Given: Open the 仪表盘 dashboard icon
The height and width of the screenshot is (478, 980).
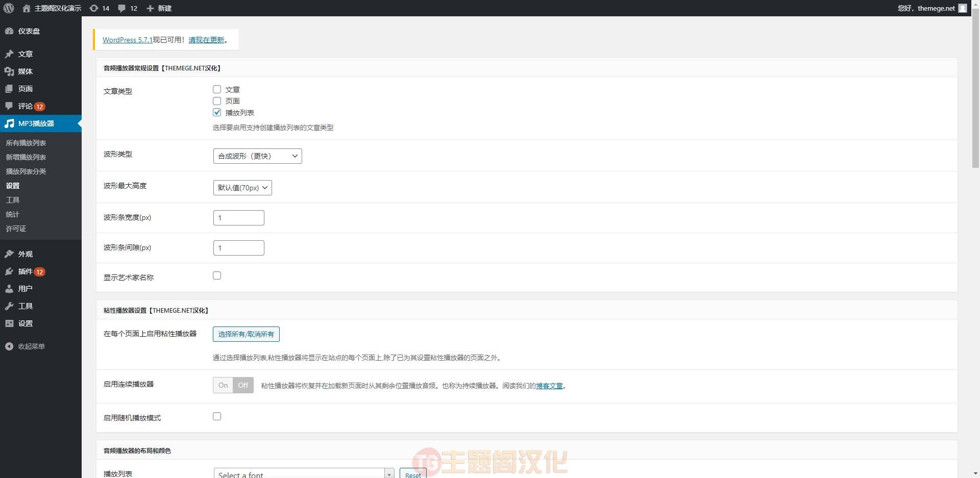Looking at the screenshot, I should click(9, 31).
